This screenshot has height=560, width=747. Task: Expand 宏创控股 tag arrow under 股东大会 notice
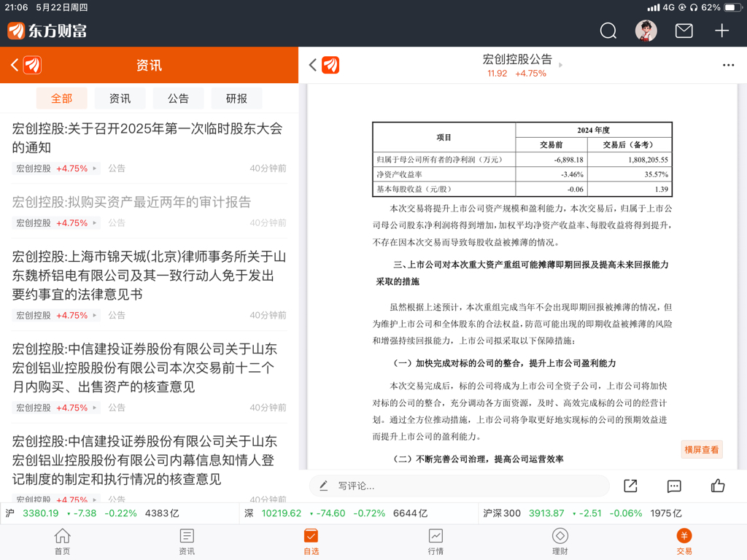coord(94,168)
